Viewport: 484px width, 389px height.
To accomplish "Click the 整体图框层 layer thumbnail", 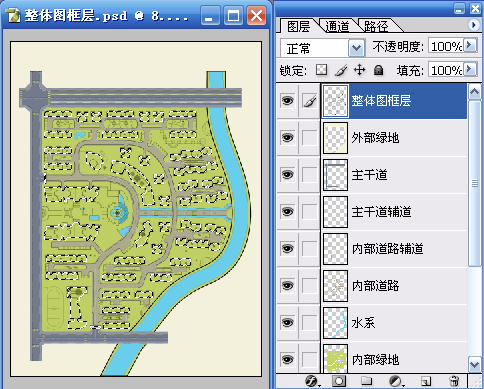I will 335,101.
